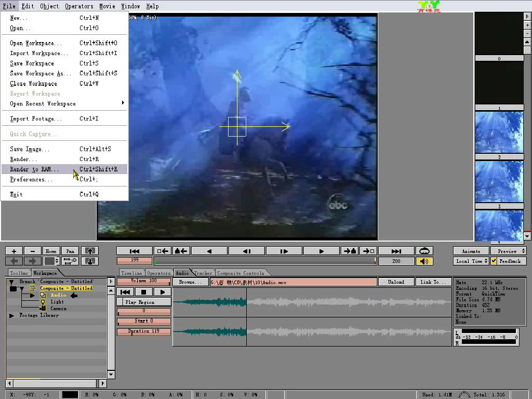Screen dimensions: 532x399
Task: Open the Operators menu
Action: click(79, 6)
